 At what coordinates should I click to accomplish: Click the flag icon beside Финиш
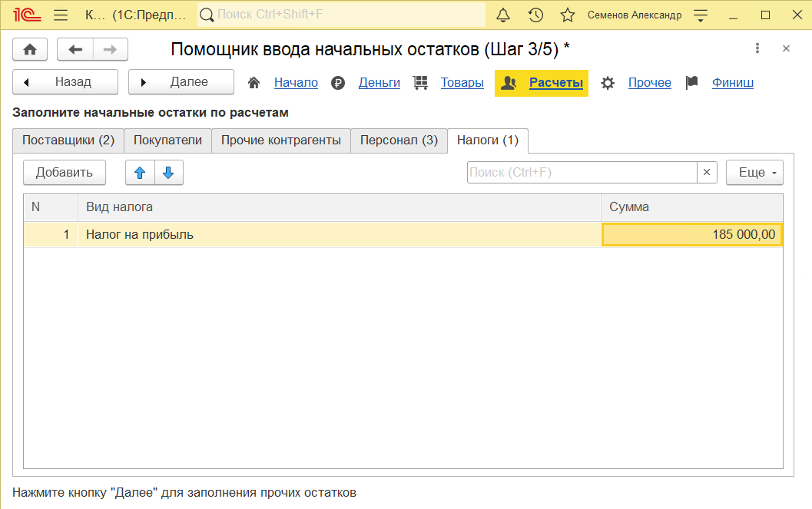692,83
